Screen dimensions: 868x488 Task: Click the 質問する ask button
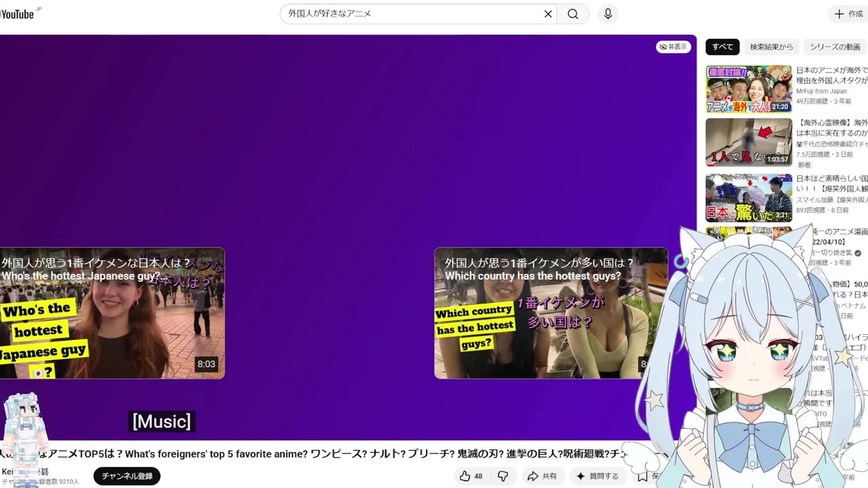click(597, 476)
